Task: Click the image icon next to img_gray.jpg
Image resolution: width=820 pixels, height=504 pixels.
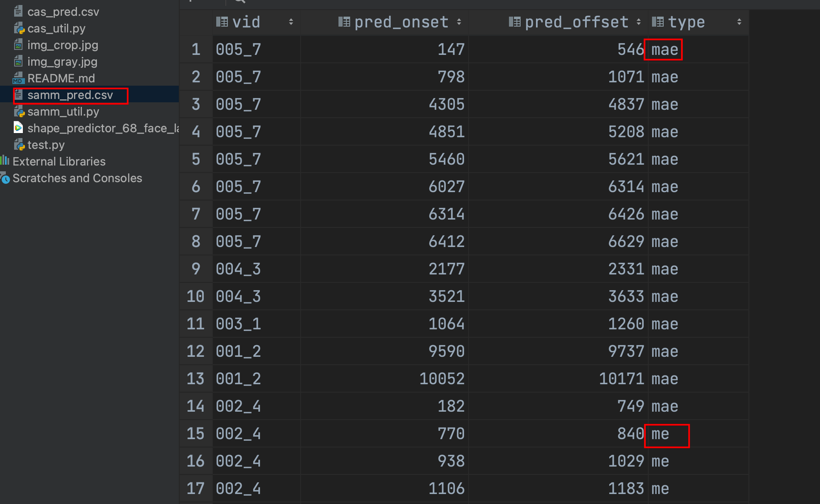Action: pyautogui.click(x=18, y=62)
